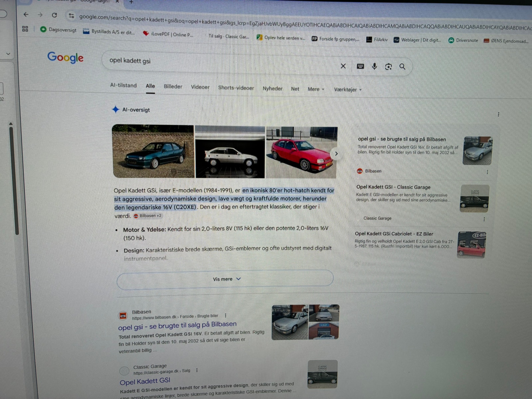View site information icon in address bar
The width and height of the screenshot is (532, 399).
pos(71,15)
